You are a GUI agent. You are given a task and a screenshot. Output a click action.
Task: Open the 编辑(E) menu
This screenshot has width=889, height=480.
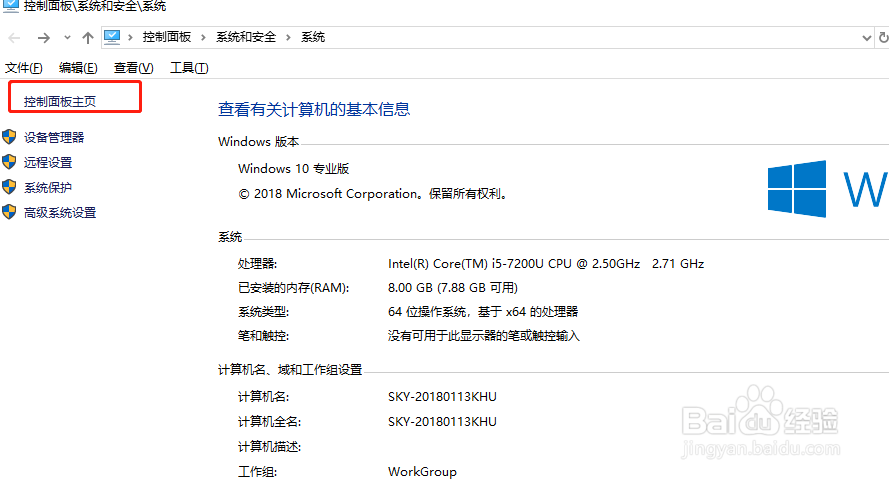click(78, 68)
